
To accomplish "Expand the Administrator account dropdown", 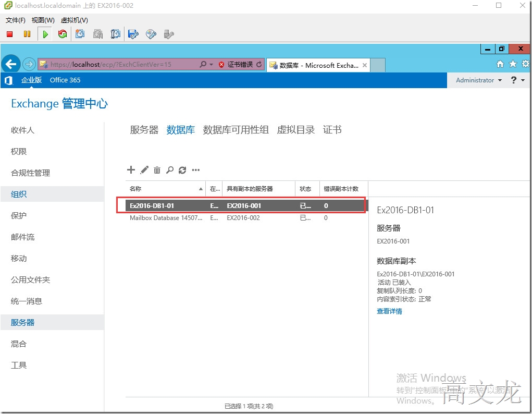I will (500, 80).
